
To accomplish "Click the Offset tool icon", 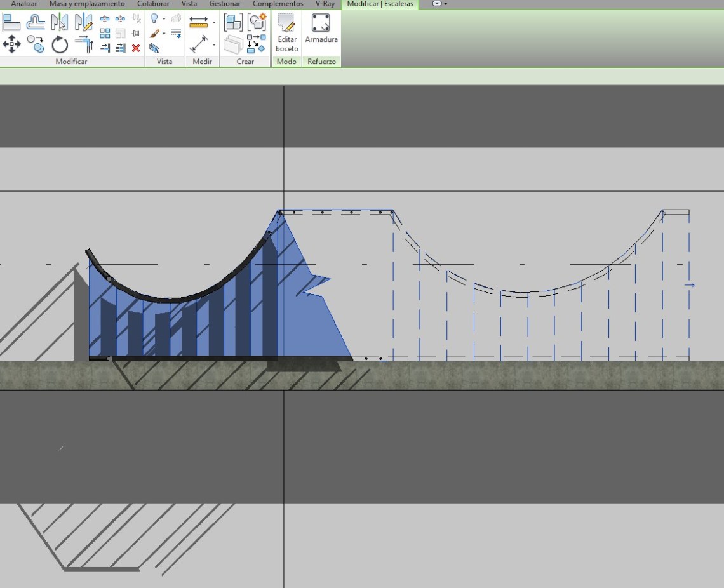I will coord(36,23).
